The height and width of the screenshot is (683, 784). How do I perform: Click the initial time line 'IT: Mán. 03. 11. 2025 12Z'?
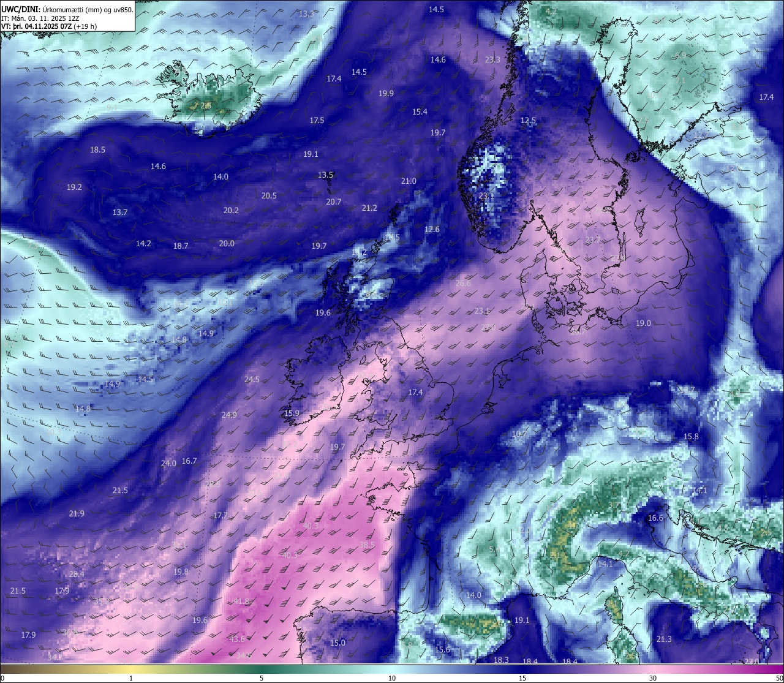tap(40, 18)
